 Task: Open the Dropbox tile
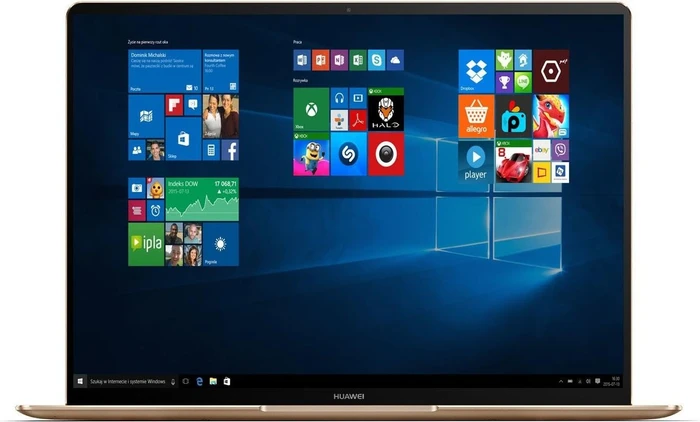point(476,71)
